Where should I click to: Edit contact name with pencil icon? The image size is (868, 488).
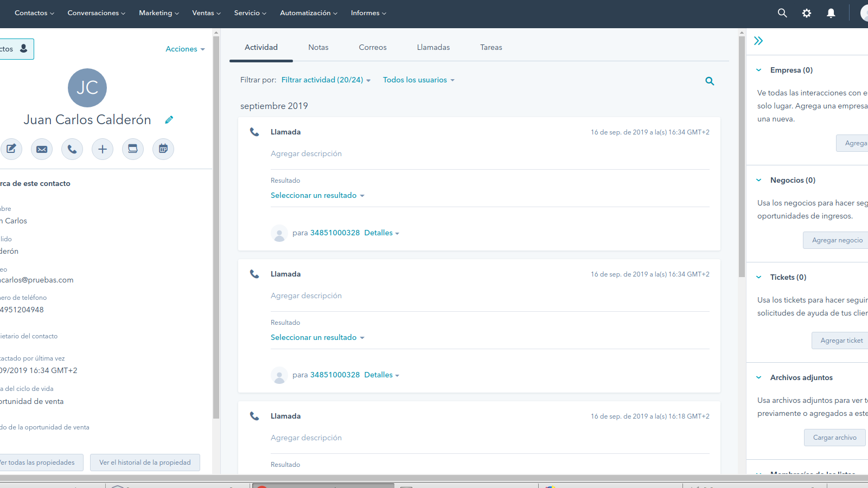[x=169, y=120]
